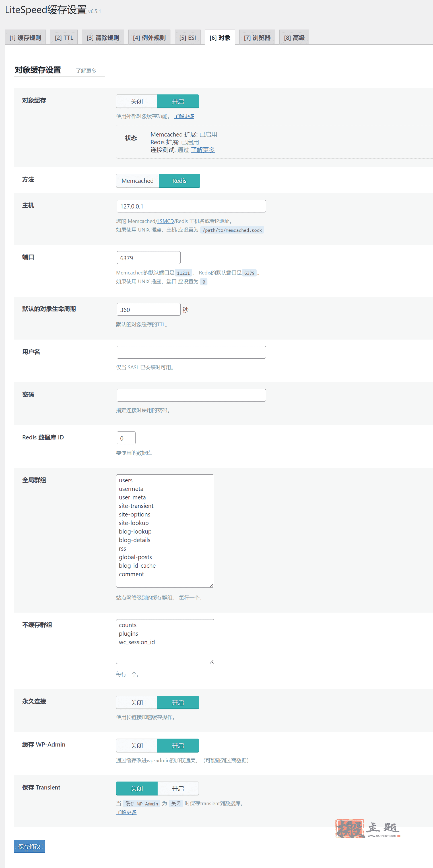Image resolution: width=433 pixels, height=868 pixels.
Task: Click the 保存修改 button
Action: tap(29, 847)
